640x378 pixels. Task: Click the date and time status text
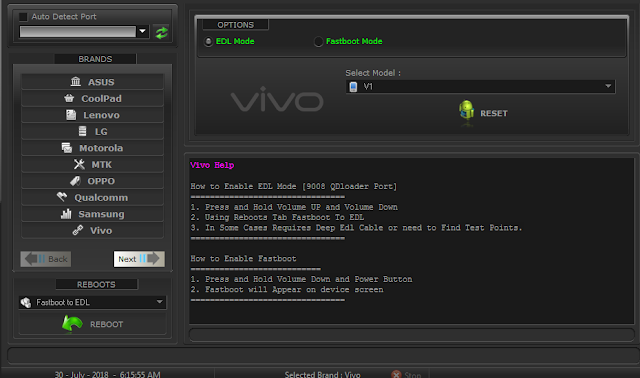107,374
